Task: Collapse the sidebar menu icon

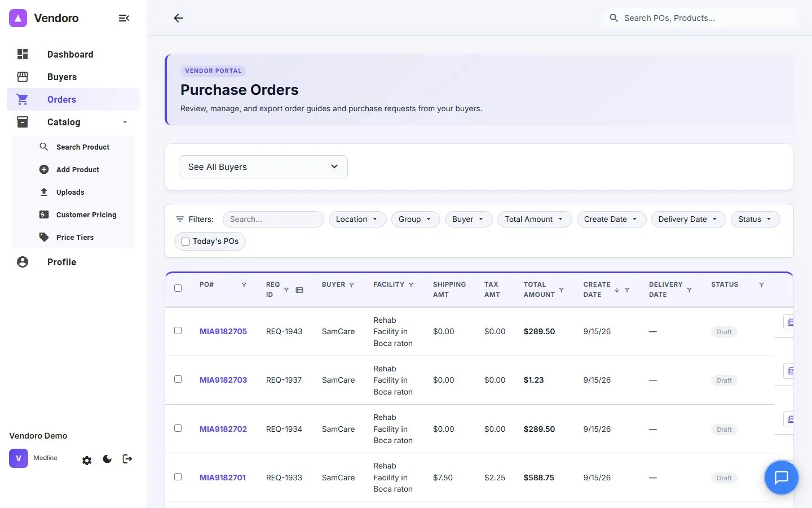Action: tap(124, 18)
